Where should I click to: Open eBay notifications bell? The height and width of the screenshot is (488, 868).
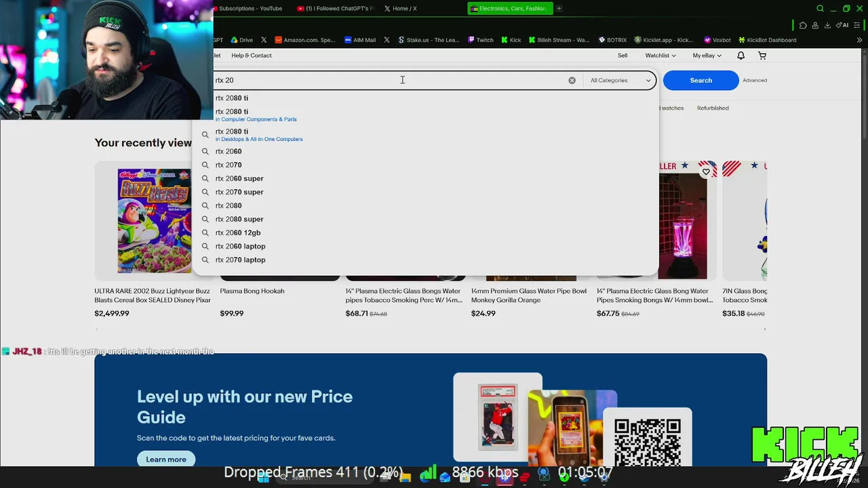741,56
